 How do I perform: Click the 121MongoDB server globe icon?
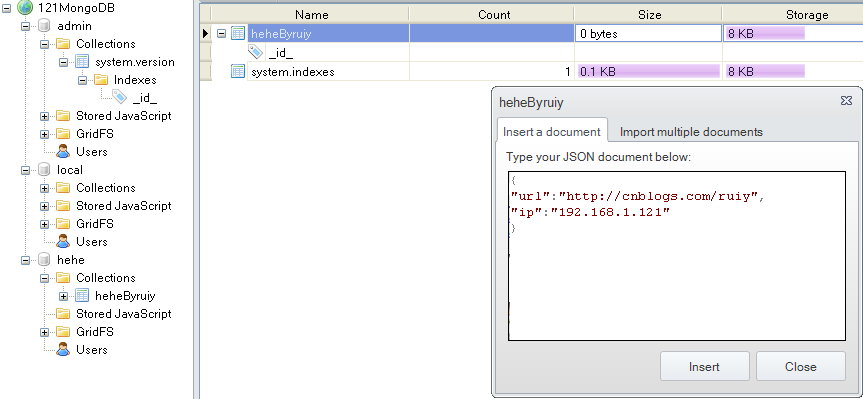pyautogui.click(x=25, y=8)
